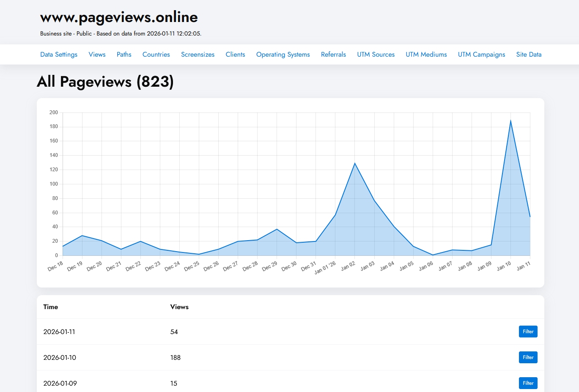Screen dimensions: 579x392
Task: View UTM Mediums data
Action: click(426, 54)
